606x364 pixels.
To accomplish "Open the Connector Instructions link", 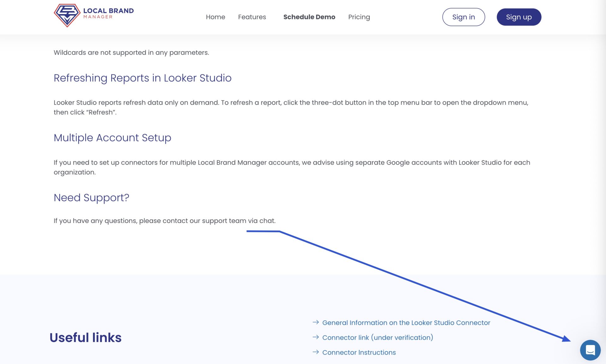I will coord(359,352).
